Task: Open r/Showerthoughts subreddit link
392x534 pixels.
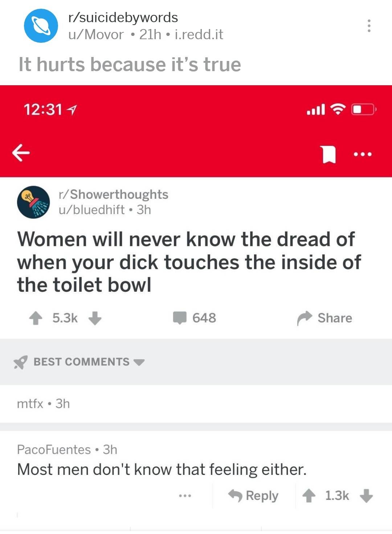Action: [113, 194]
